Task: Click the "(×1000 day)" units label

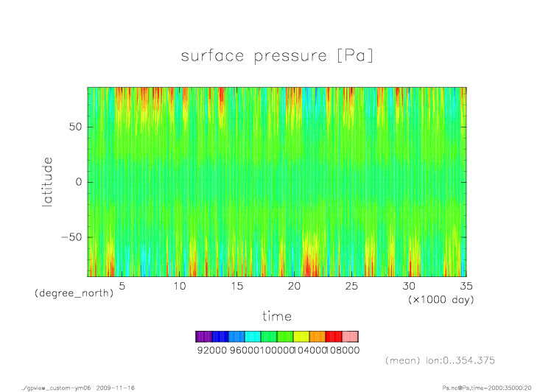Action: click(441, 300)
